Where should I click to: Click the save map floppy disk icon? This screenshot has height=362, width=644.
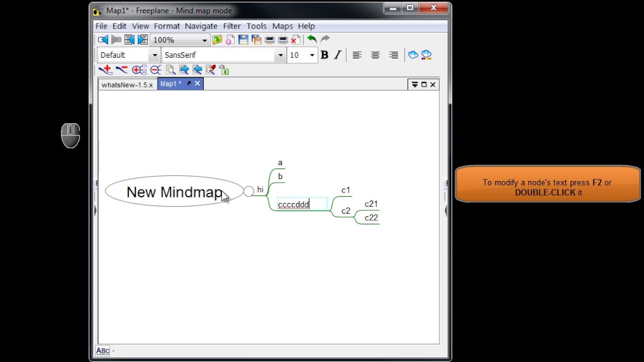pyautogui.click(x=243, y=40)
